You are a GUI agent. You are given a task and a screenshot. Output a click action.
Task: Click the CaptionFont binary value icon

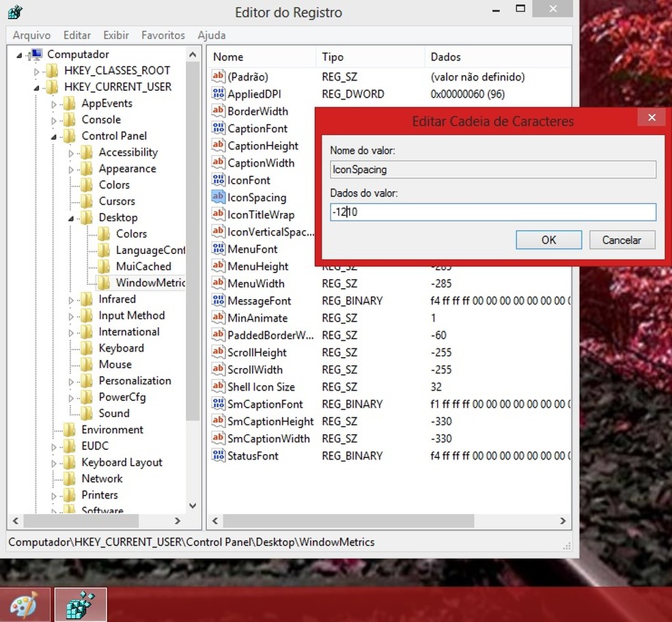click(218, 128)
